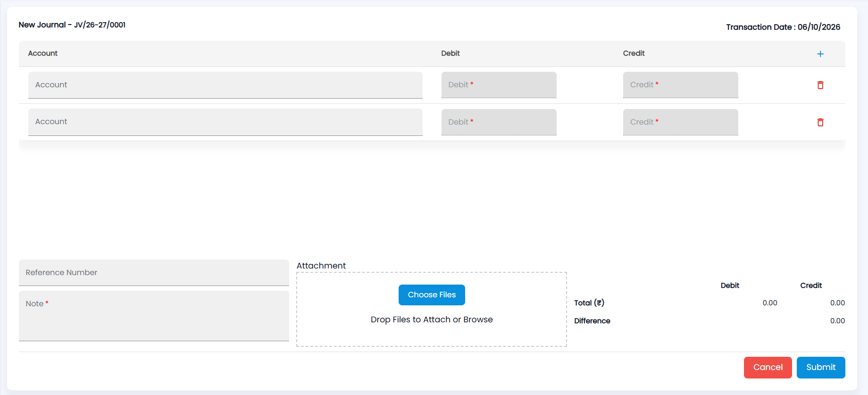Image resolution: width=868 pixels, height=395 pixels.
Task: Click the 'Total (₹)' label
Action: tap(589, 303)
